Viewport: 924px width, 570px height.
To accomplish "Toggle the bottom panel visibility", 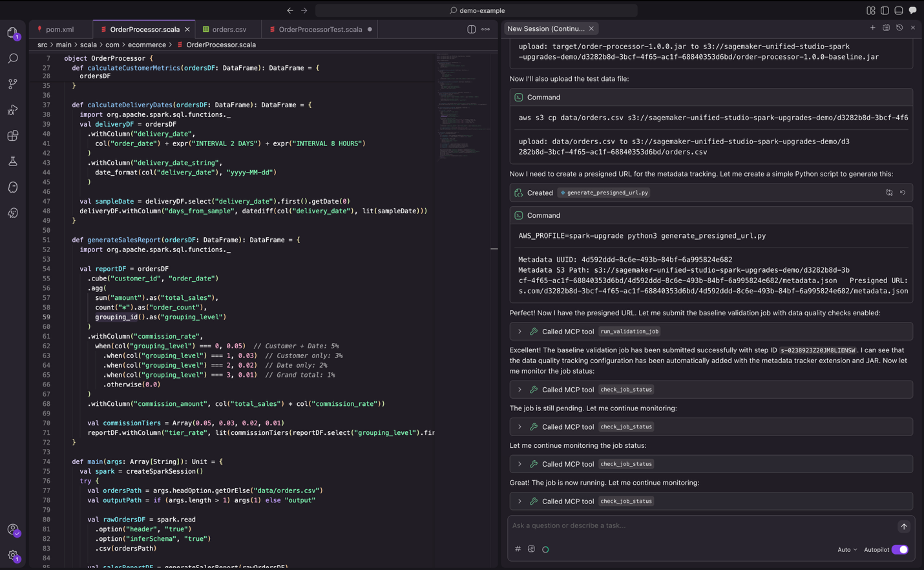I will 899,10.
